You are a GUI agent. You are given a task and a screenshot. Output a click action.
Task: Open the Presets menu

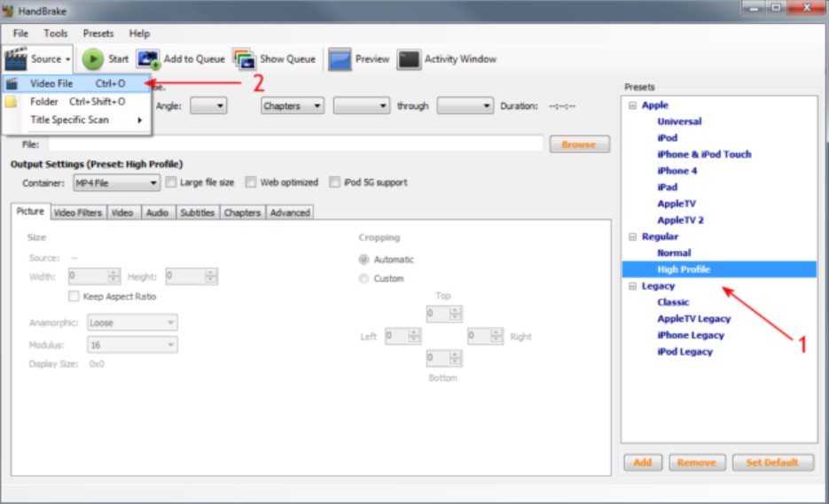pyautogui.click(x=98, y=34)
